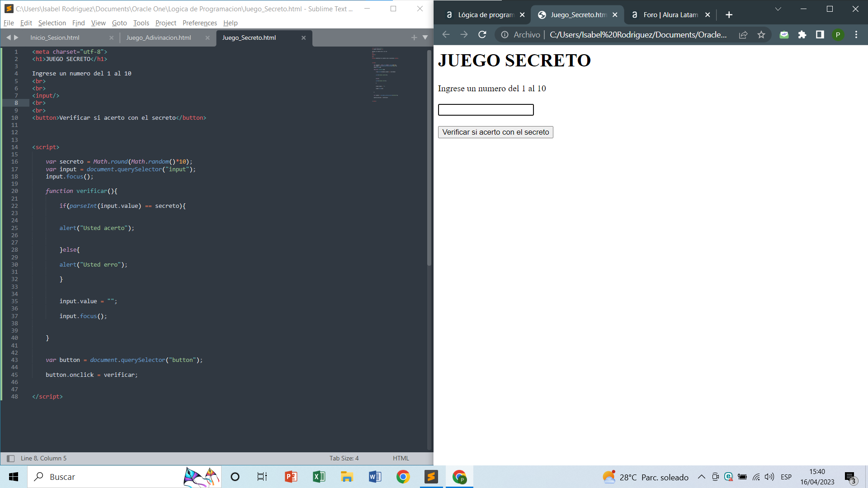The width and height of the screenshot is (868, 488).
Task: Close the Lógica de program browser tab
Action: point(522,15)
